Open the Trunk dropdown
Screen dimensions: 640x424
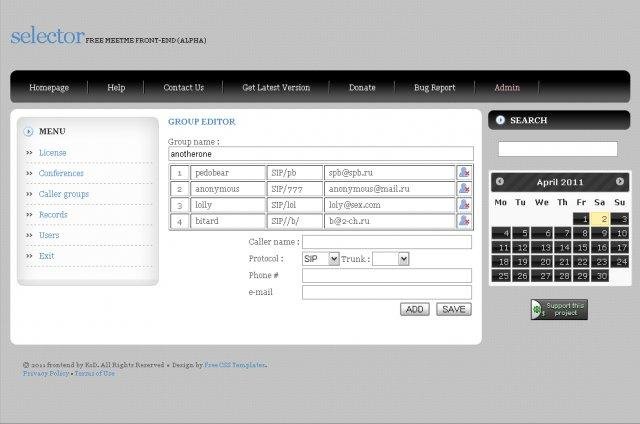[391, 259]
